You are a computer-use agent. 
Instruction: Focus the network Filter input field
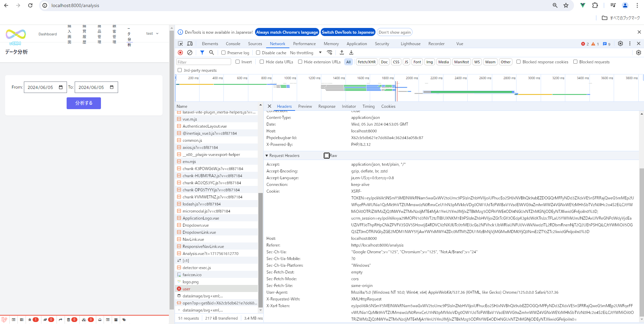[x=204, y=62]
